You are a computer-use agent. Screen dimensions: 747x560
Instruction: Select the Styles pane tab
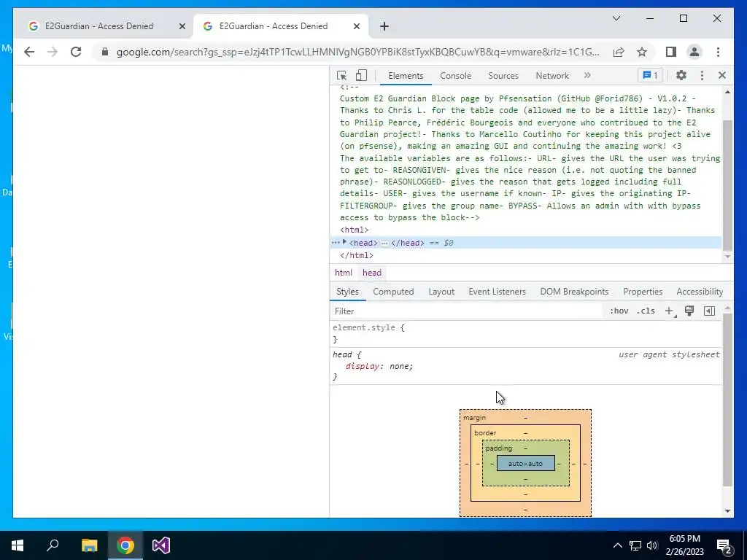(x=347, y=292)
